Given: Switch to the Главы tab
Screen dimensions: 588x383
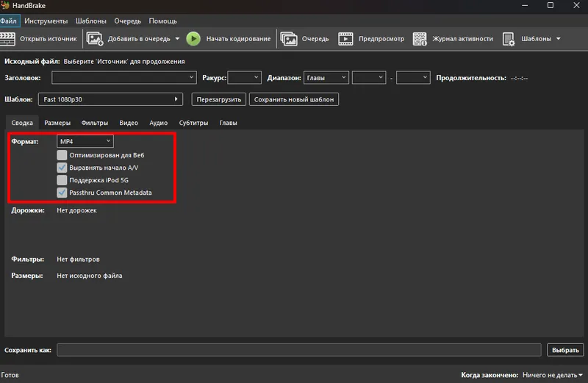Looking at the screenshot, I should (x=228, y=123).
